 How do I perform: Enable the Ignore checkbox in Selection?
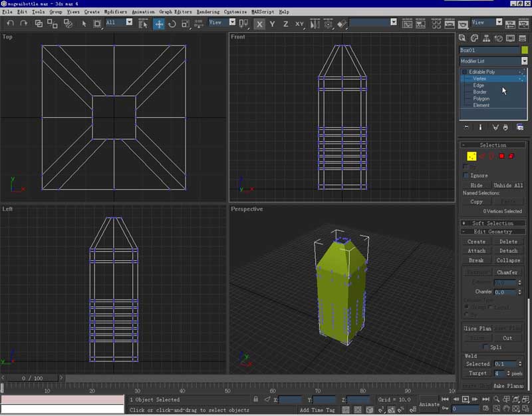coord(466,176)
